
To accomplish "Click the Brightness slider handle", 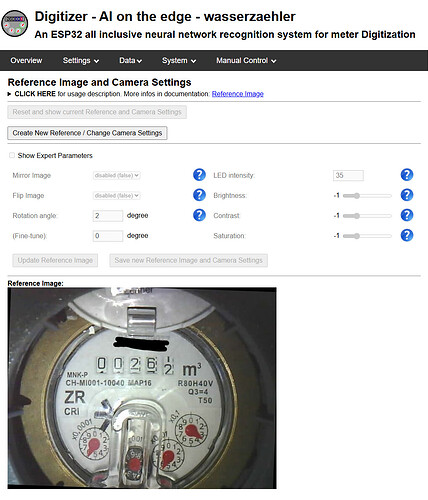I will point(357,196).
